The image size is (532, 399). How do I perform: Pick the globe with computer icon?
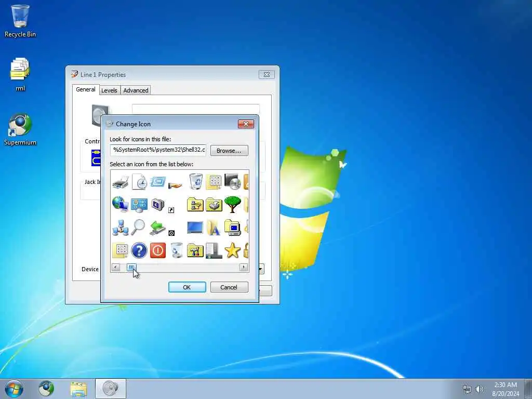[120, 205]
